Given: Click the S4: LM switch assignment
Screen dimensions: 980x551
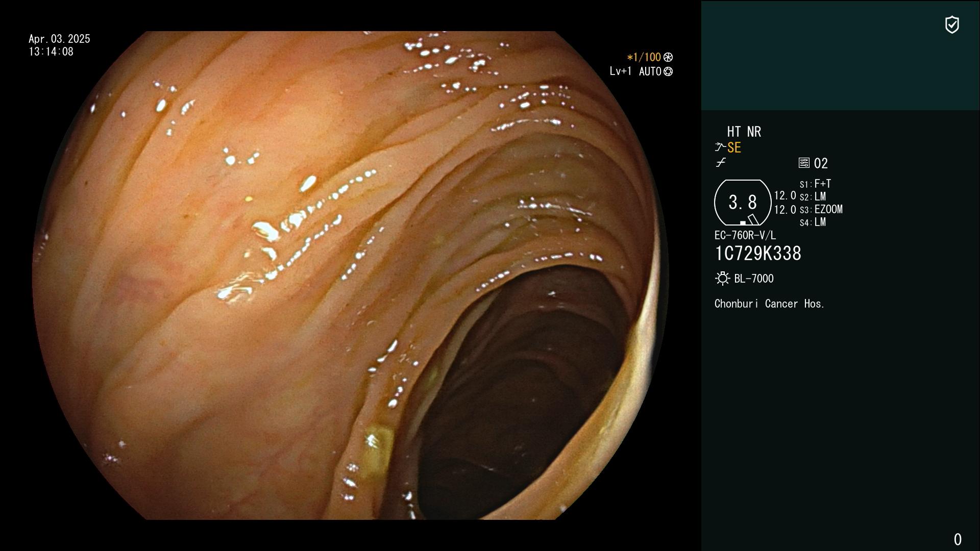Looking at the screenshot, I should point(813,222).
